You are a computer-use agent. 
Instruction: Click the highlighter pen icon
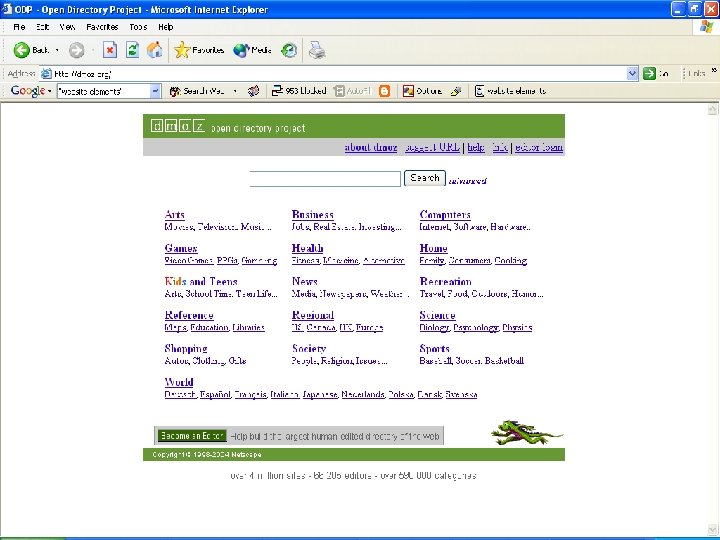(x=456, y=91)
